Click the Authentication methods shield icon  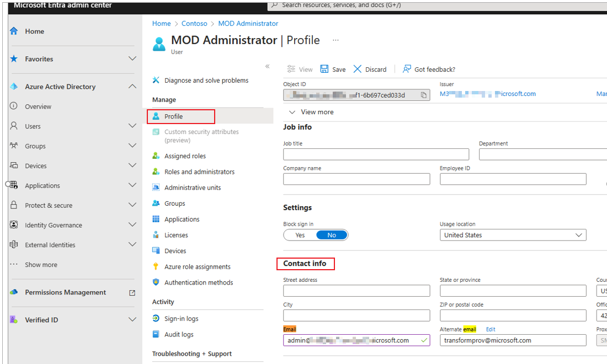[156, 282]
